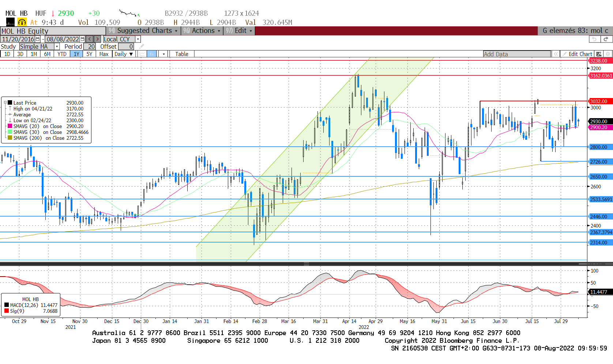Image resolution: width=613 pixels, height=364 pixels.
Task: Select the 5Y range tab
Action: (89, 54)
